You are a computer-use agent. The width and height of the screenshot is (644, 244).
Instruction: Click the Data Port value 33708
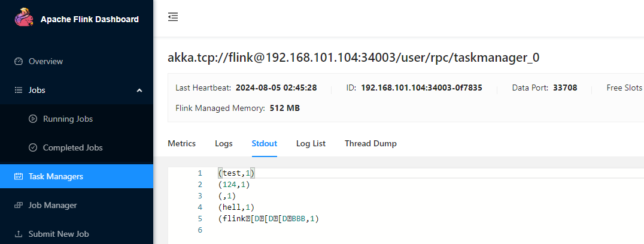tap(565, 88)
